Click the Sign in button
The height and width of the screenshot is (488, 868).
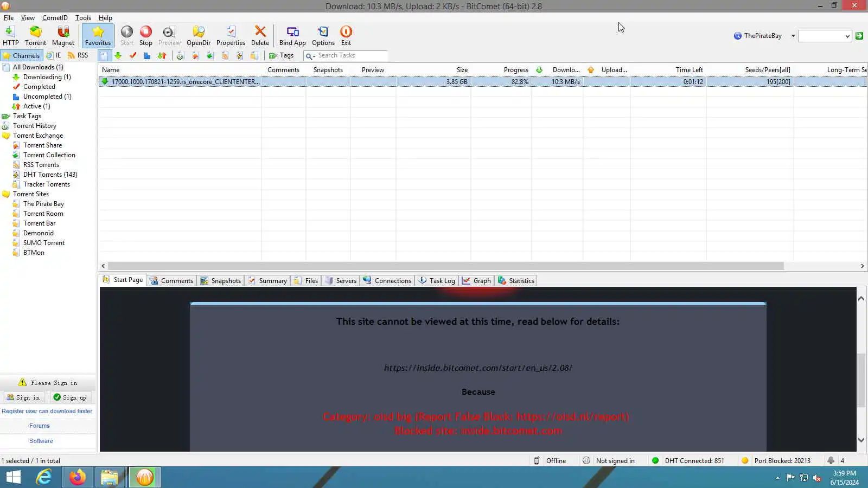(23, 397)
